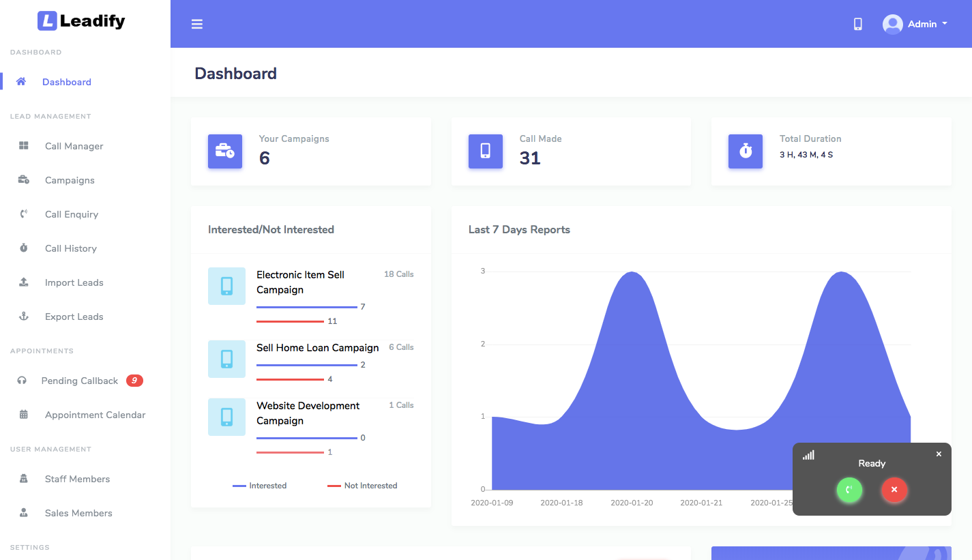Open the Dashboard menu item
This screenshot has width=972, height=560.
67,82
